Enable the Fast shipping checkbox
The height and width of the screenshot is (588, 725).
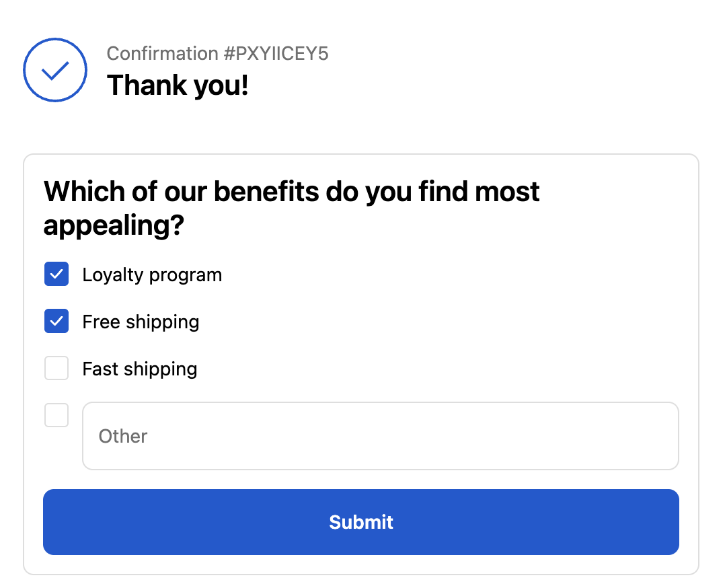56,369
